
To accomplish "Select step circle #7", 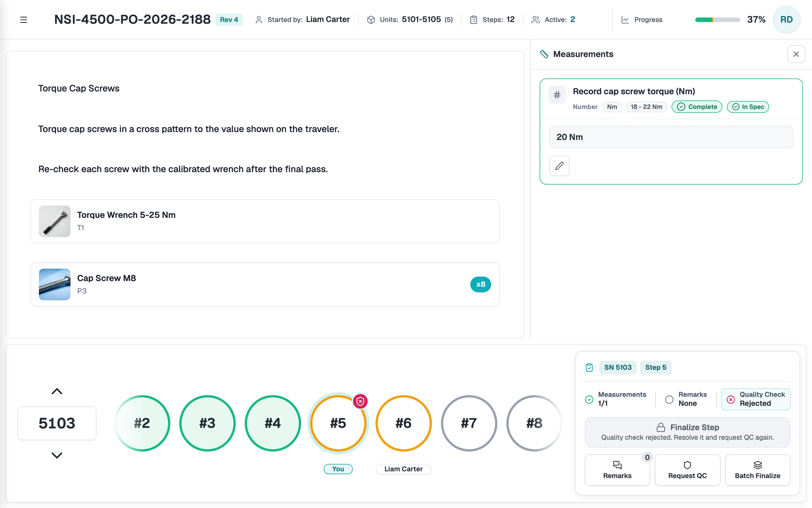I will [469, 423].
